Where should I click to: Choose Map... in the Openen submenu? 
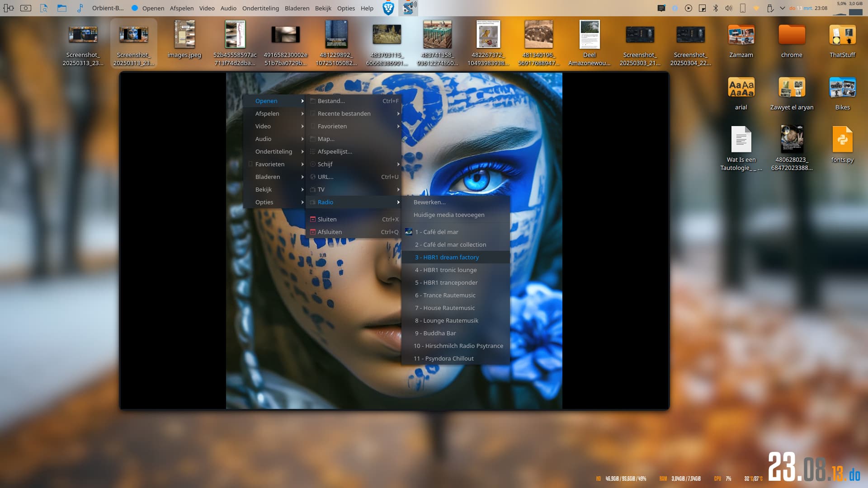pos(354,139)
